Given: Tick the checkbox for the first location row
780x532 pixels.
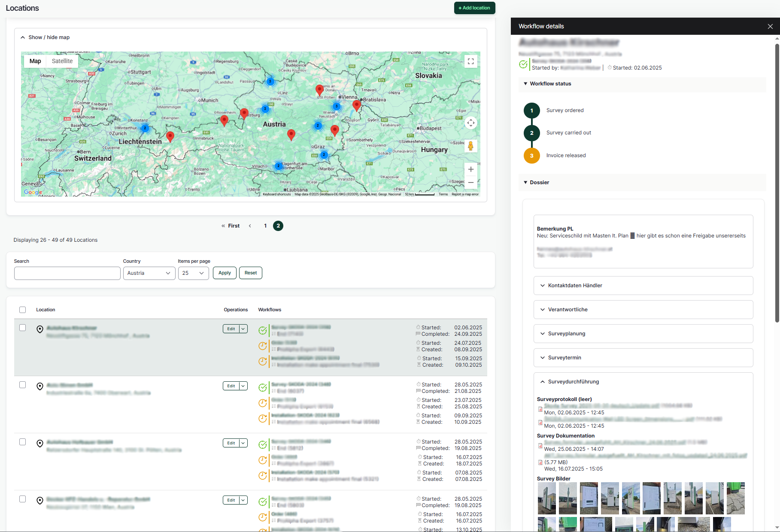Looking at the screenshot, I should [x=23, y=328].
